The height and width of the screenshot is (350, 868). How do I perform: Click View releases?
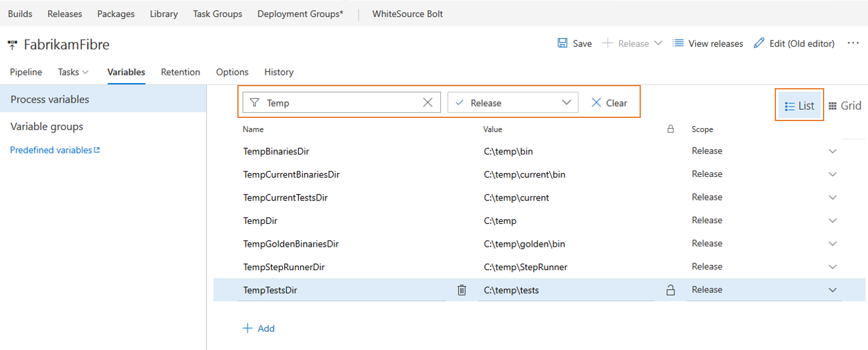707,43
